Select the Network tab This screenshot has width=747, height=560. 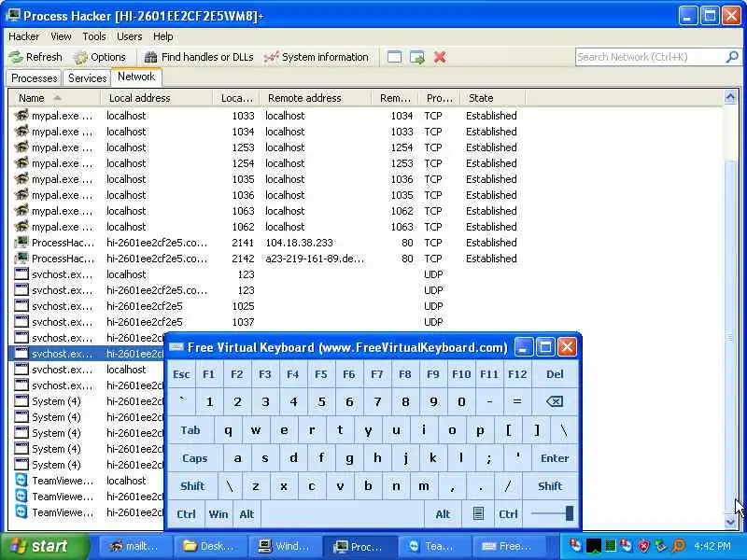tap(136, 77)
